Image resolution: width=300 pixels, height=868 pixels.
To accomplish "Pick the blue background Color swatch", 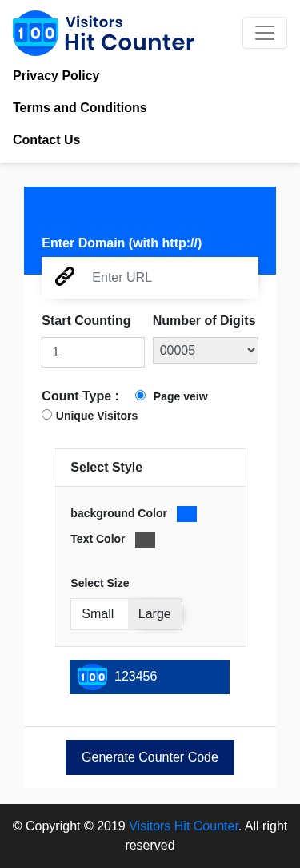I will 186,514.
